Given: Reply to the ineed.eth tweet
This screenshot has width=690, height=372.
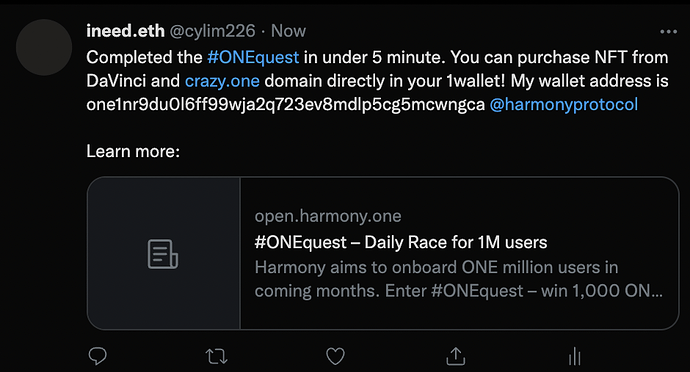Looking at the screenshot, I should 97,356.
